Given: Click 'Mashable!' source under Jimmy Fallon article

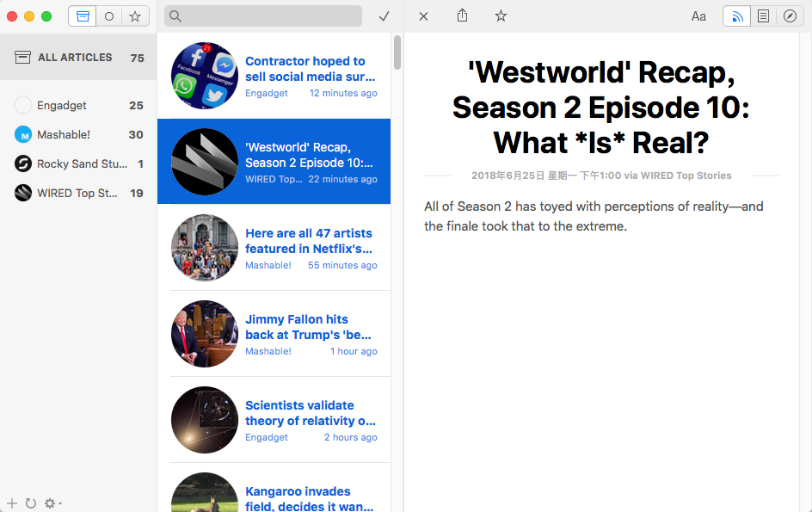Looking at the screenshot, I should (268, 351).
